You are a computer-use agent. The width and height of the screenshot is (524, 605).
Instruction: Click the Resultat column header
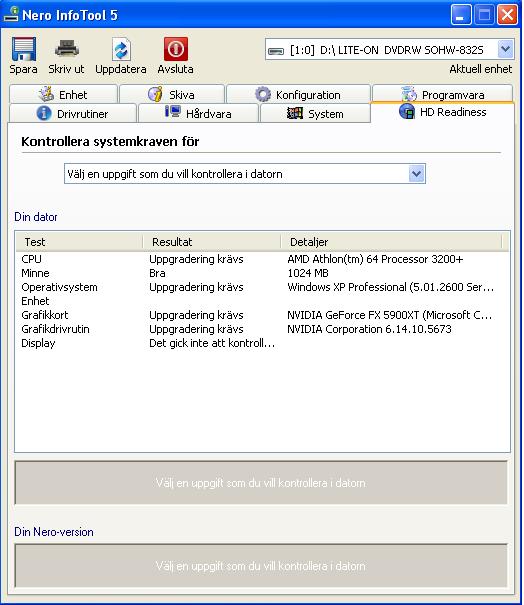[211, 242]
